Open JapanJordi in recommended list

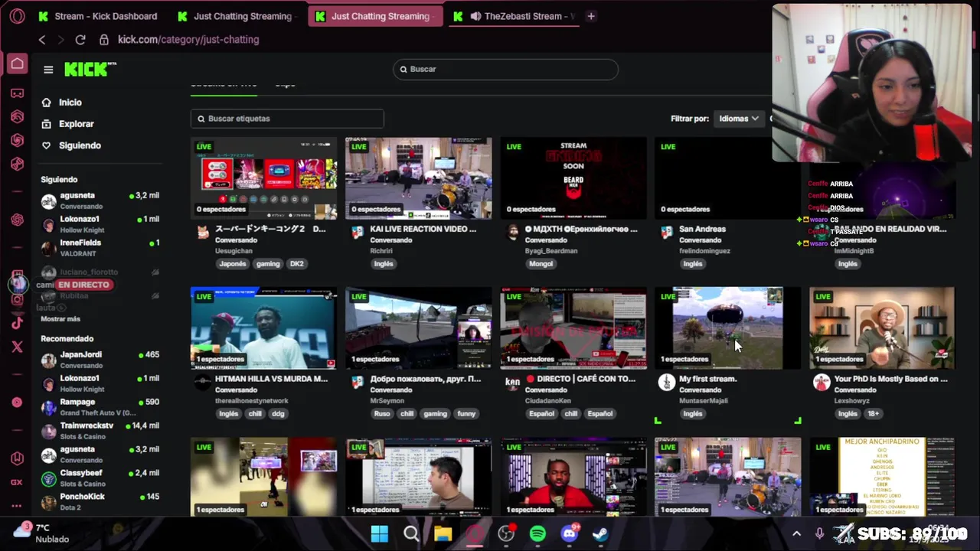coord(100,360)
